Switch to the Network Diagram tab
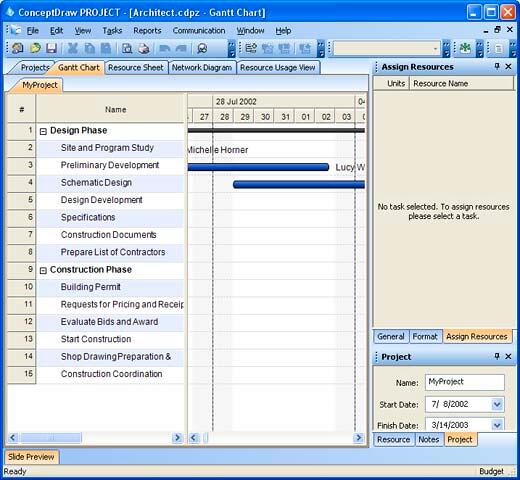Screen dimensions: 520x480 click(202, 67)
